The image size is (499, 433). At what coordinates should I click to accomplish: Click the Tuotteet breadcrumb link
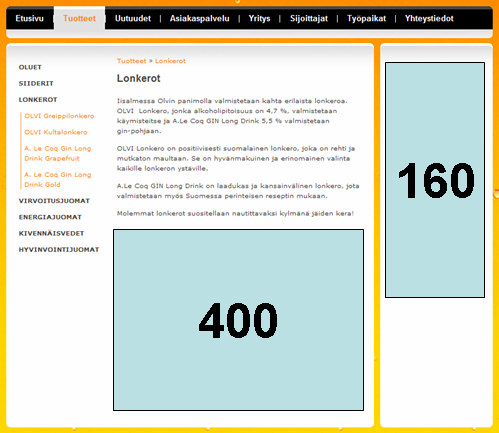coord(131,61)
